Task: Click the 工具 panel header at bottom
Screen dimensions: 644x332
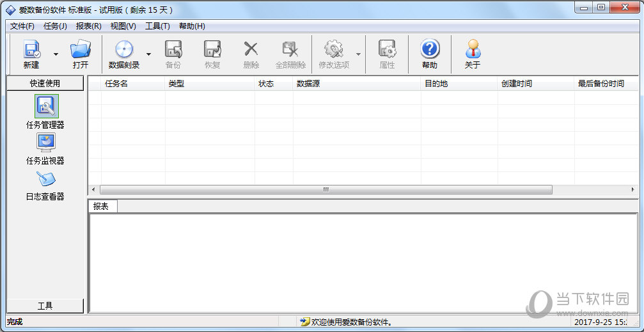Action: (x=45, y=306)
